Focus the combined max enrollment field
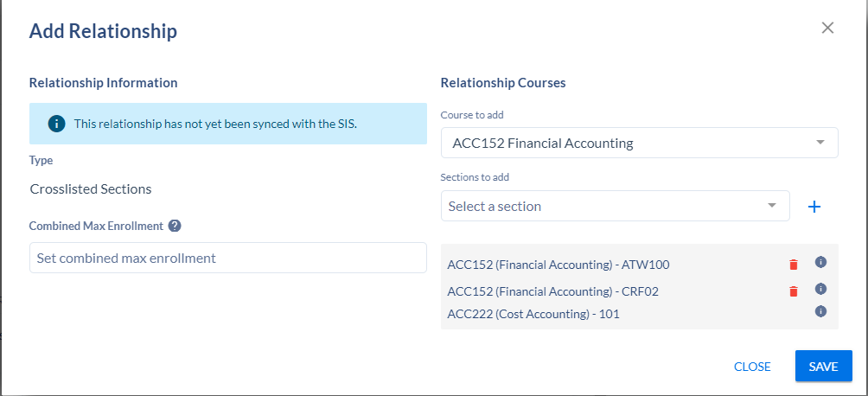The height and width of the screenshot is (396, 868). (x=227, y=258)
